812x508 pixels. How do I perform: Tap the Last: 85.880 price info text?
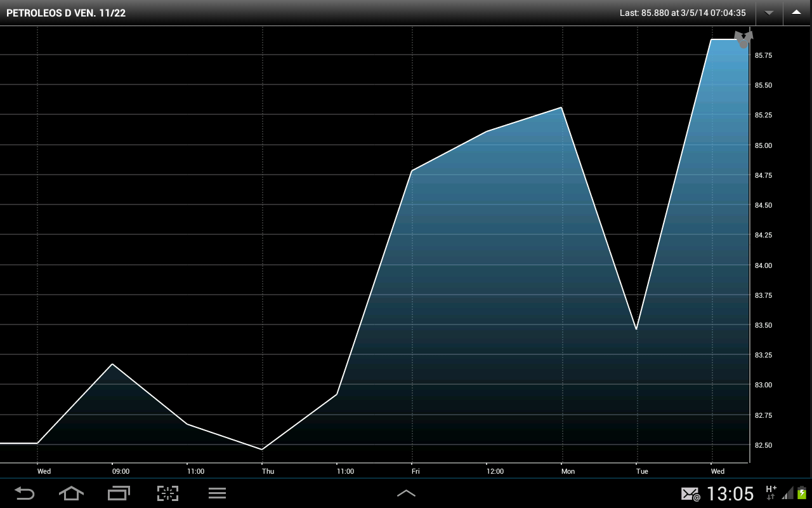[x=683, y=13]
